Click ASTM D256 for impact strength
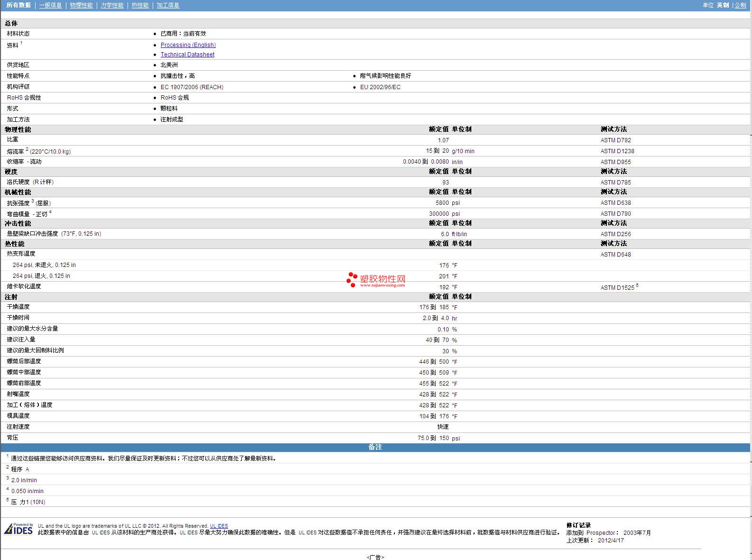The image size is (752, 560). point(615,234)
